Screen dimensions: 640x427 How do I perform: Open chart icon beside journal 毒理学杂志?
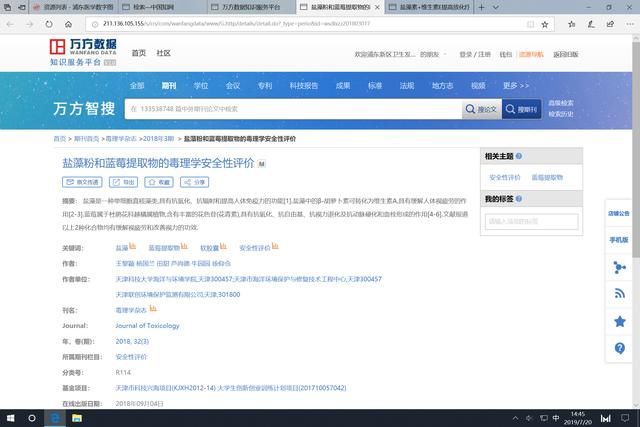pyautogui.click(x=153, y=308)
